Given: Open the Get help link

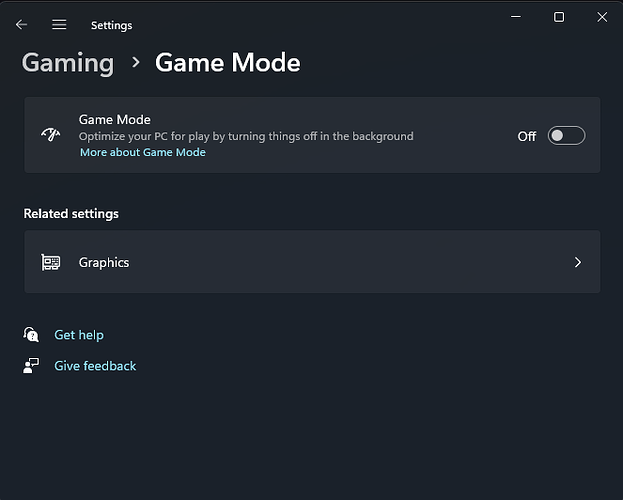Looking at the screenshot, I should pyautogui.click(x=79, y=335).
